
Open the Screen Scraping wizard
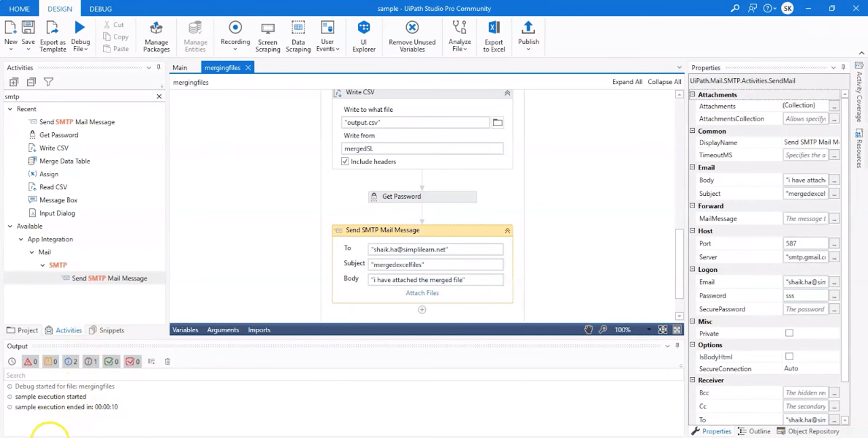pyautogui.click(x=267, y=34)
